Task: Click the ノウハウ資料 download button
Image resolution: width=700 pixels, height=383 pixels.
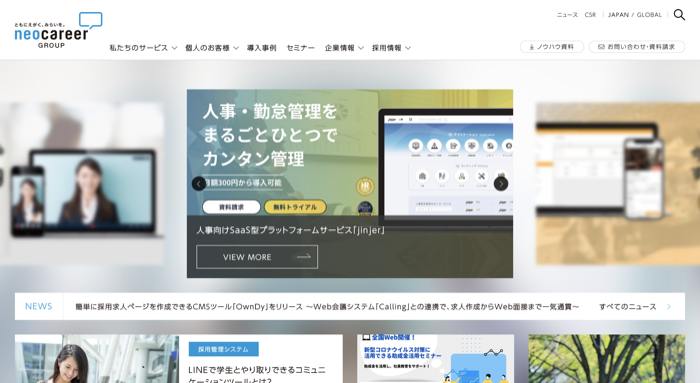Action: 552,47
